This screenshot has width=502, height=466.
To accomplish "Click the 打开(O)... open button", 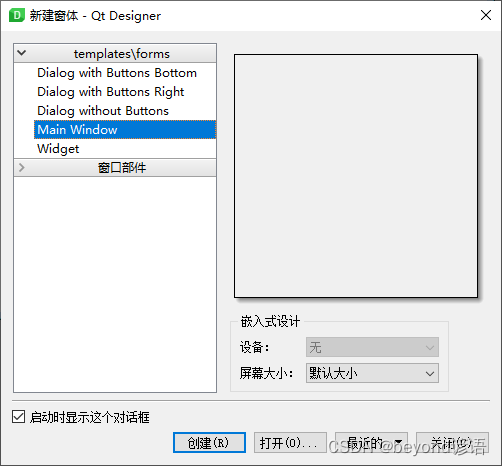I will (290, 443).
